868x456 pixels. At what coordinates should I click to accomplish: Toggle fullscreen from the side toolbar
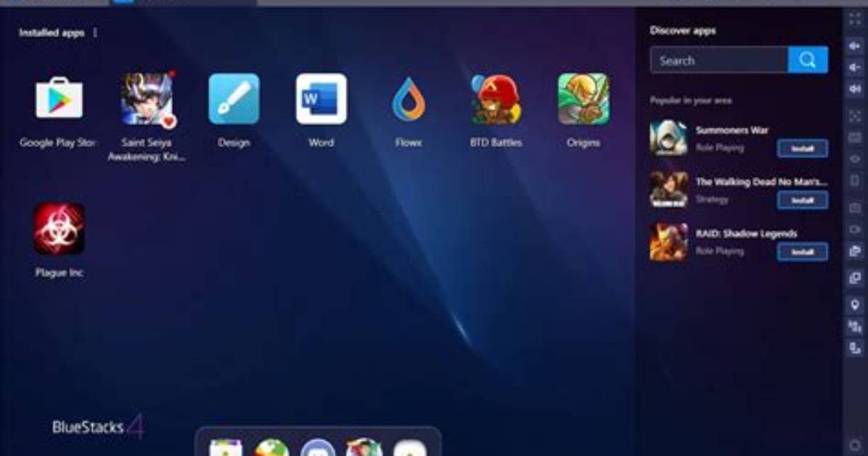[855, 20]
